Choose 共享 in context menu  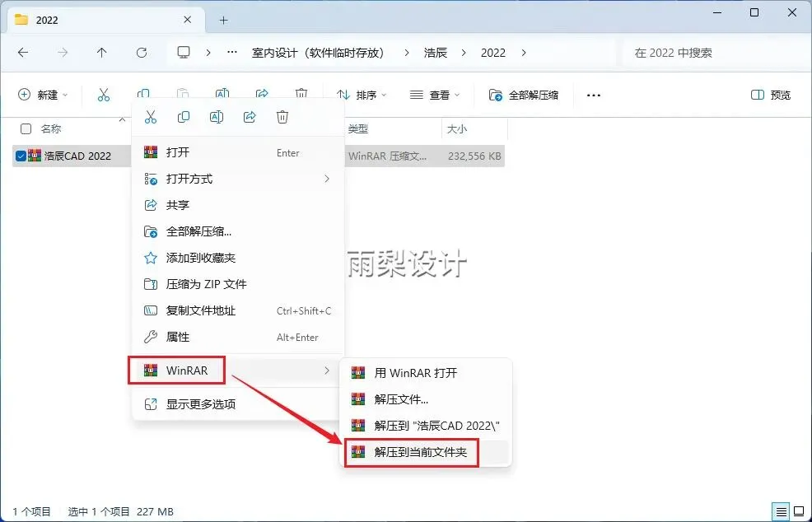[x=238, y=205]
